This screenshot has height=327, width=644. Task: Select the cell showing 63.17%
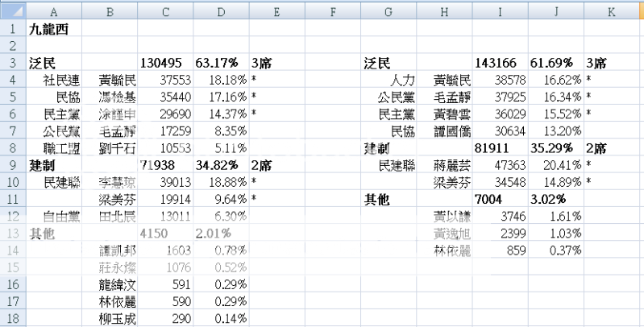(222, 62)
